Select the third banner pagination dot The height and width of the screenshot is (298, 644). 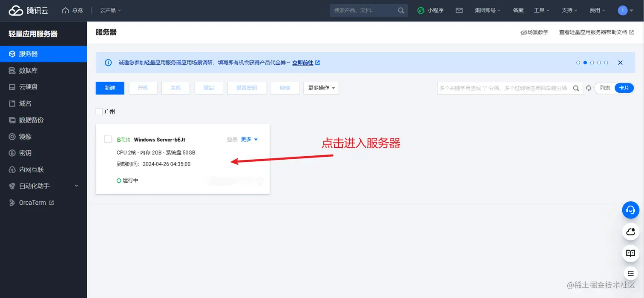coord(592,63)
